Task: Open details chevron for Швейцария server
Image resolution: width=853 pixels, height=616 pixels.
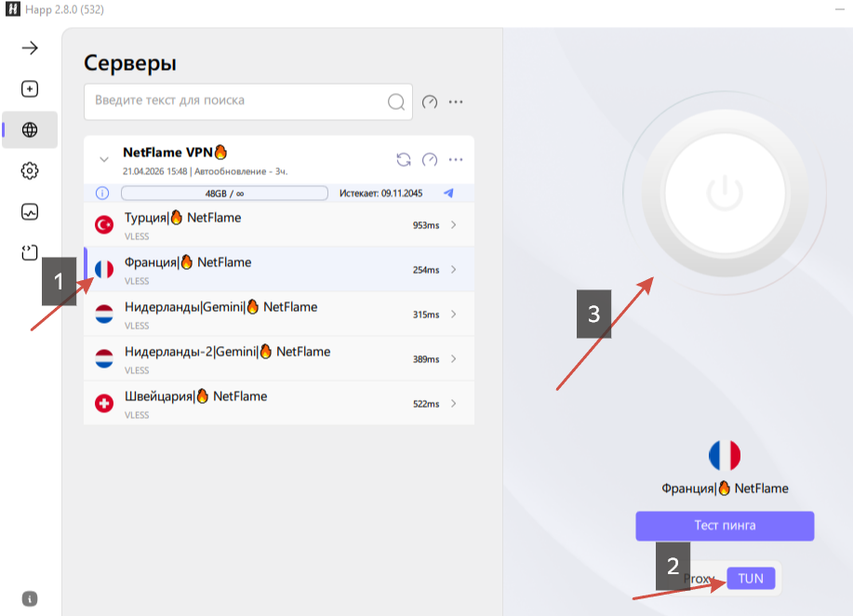Action: (x=454, y=403)
